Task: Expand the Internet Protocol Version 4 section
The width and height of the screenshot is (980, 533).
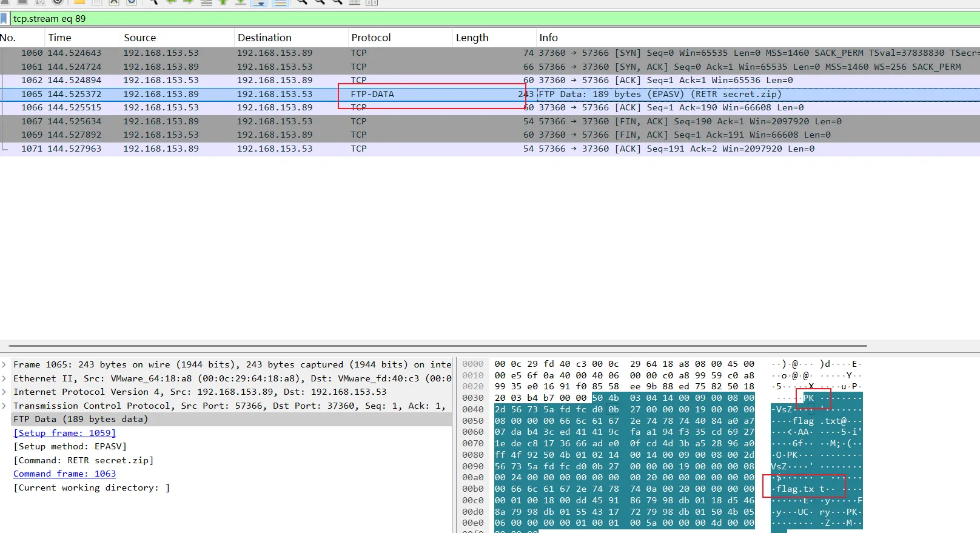Action: click(x=5, y=392)
